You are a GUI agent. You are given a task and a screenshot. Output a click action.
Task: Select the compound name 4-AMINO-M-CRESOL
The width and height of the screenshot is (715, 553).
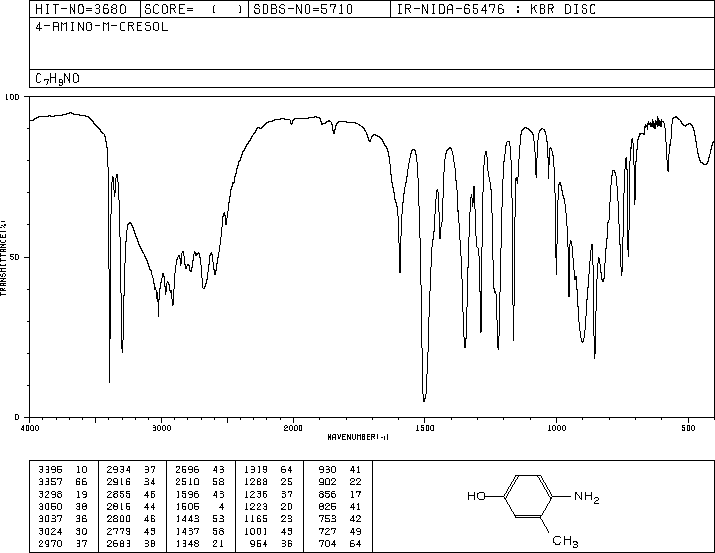click(x=102, y=26)
